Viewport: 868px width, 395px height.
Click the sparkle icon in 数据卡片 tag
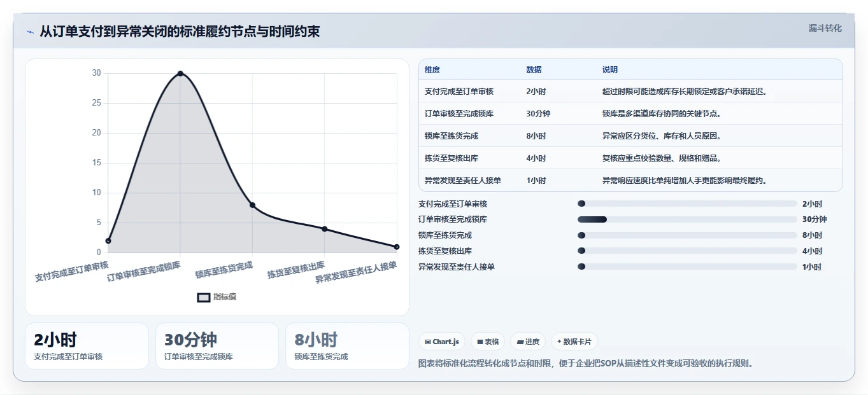[559, 342]
